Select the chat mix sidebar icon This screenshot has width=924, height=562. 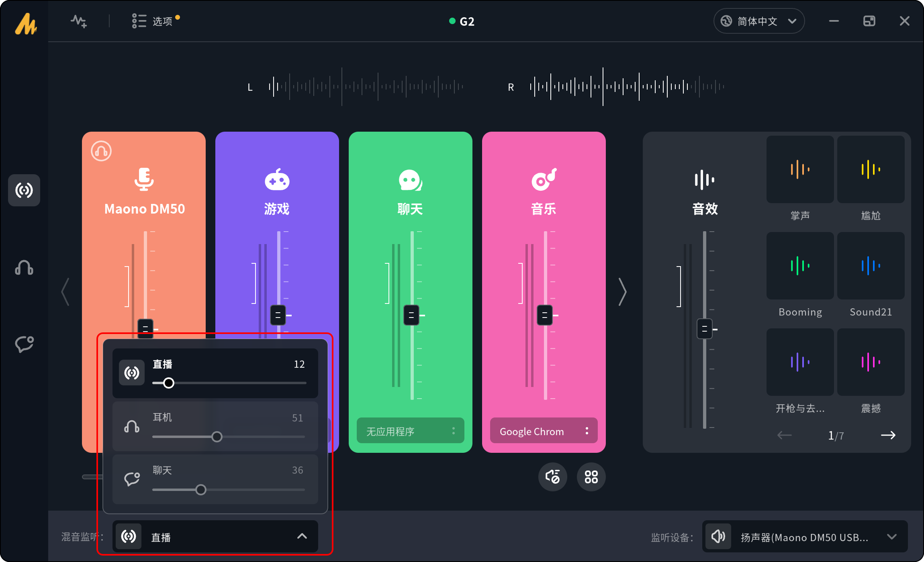click(x=24, y=344)
